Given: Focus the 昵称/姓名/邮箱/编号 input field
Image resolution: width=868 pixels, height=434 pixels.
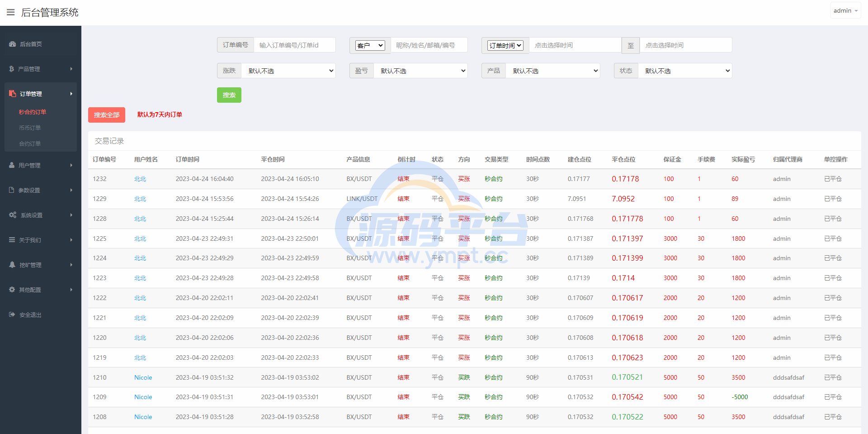Looking at the screenshot, I should click(429, 45).
